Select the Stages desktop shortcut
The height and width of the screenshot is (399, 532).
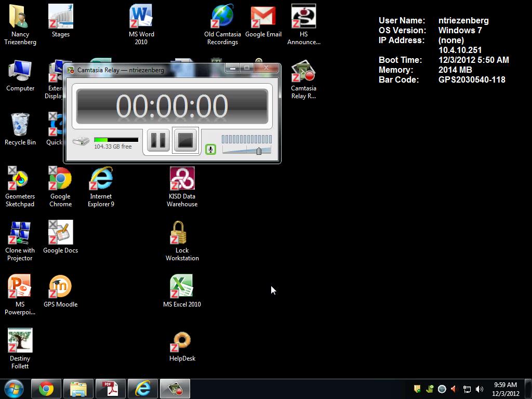pyautogui.click(x=61, y=21)
